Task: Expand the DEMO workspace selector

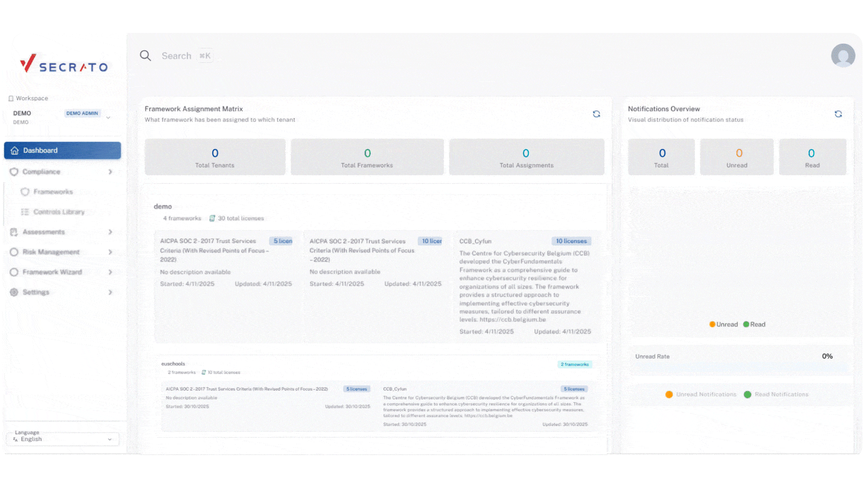Action: coord(108,117)
